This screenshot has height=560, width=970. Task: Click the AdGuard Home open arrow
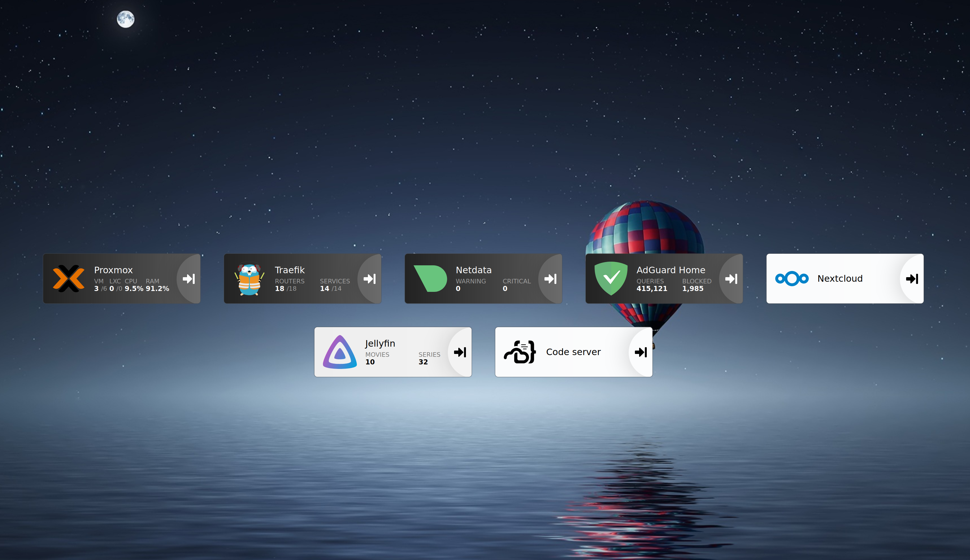(731, 279)
